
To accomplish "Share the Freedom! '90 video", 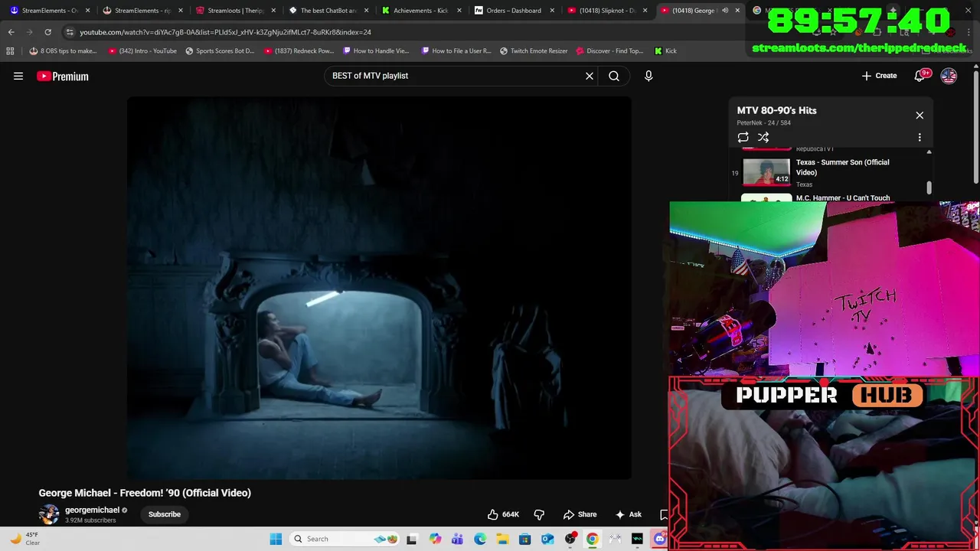I will (580, 514).
